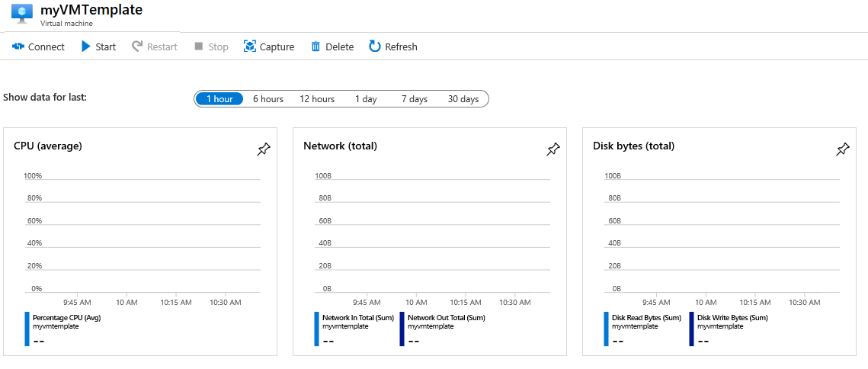Show data for last 30 days
Image resolution: width=868 pixels, height=369 pixels.
click(x=463, y=99)
